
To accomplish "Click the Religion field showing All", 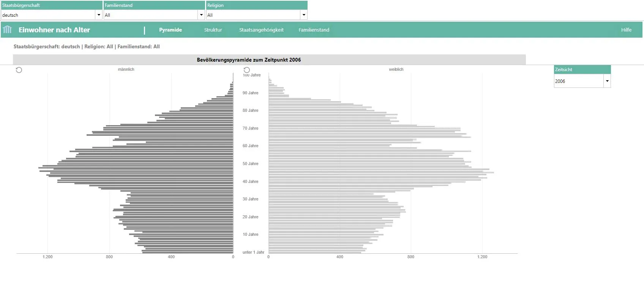I will [253, 15].
